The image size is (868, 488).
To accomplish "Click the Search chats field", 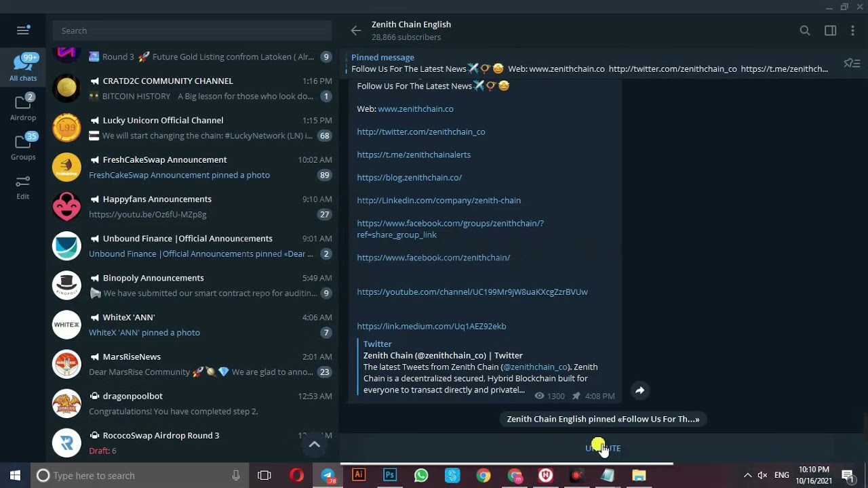I will click(192, 30).
